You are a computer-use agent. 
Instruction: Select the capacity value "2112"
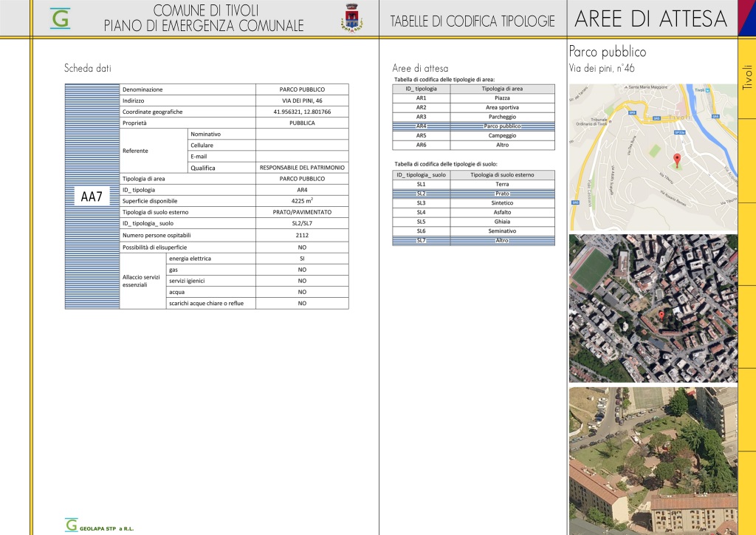click(302, 236)
